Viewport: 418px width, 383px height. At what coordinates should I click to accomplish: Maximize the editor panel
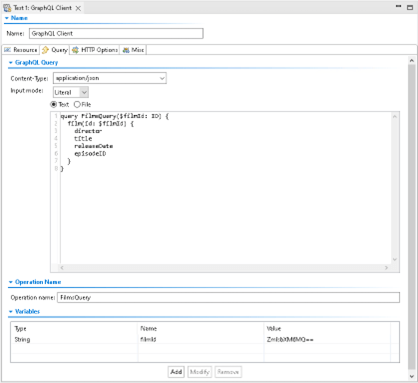(x=410, y=7)
